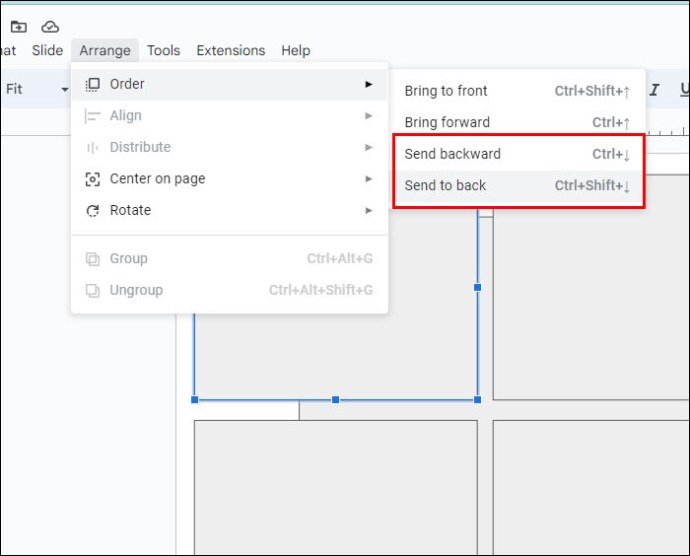Click the Rotate icon in the menu
This screenshot has width=690, height=556.
tap(92, 210)
